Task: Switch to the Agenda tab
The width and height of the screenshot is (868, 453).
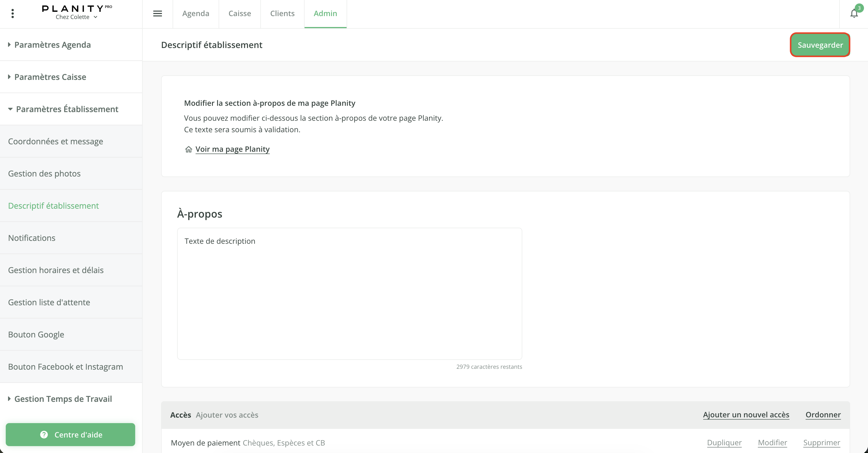Action: tap(196, 14)
